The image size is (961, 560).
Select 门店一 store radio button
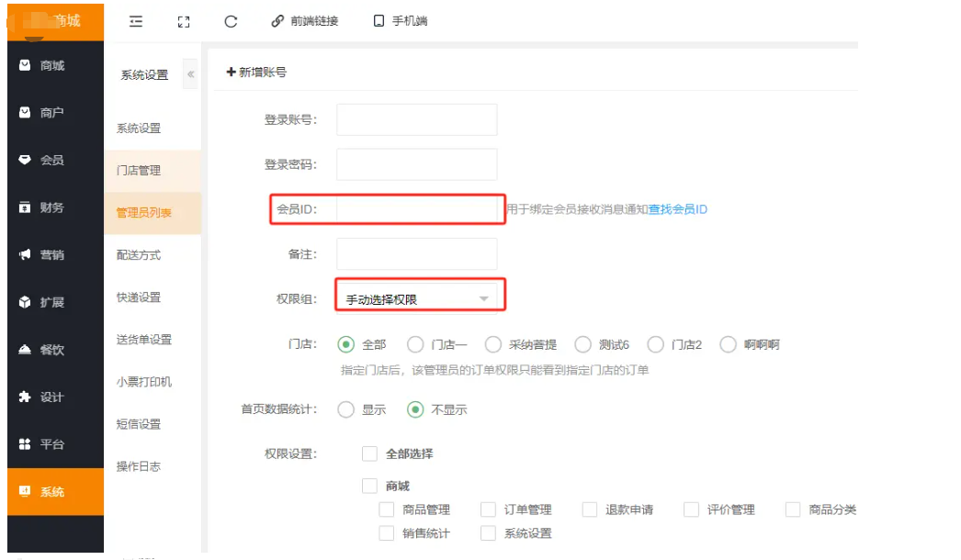click(x=414, y=345)
